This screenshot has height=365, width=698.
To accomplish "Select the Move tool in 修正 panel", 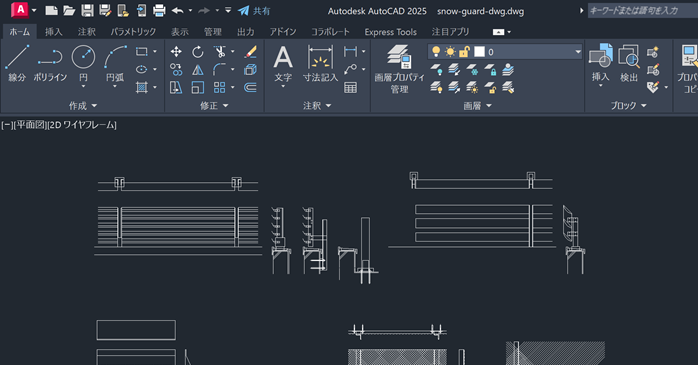I will (x=176, y=52).
